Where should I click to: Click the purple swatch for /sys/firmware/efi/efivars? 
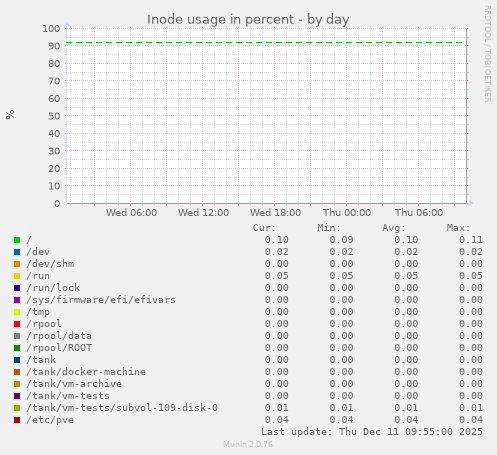pyautogui.click(x=17, y=300)
